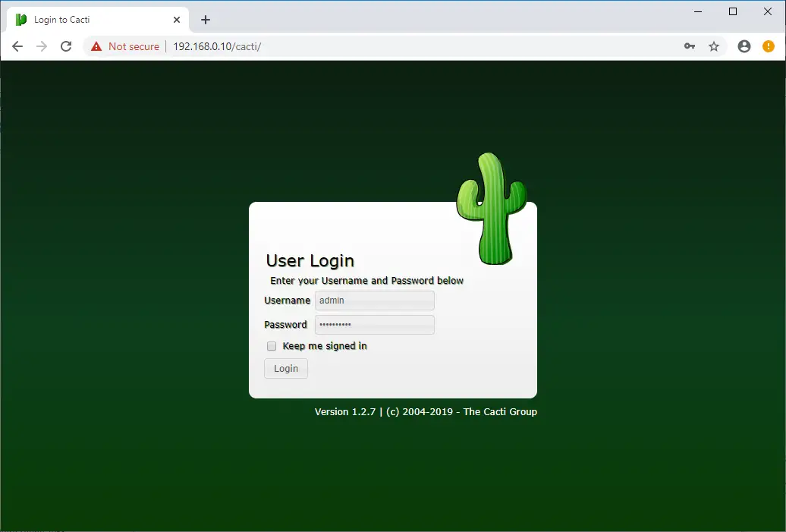This screenshot has width=786, height=532.
Task: Click the Keep me signed in label
Action: 325,346
